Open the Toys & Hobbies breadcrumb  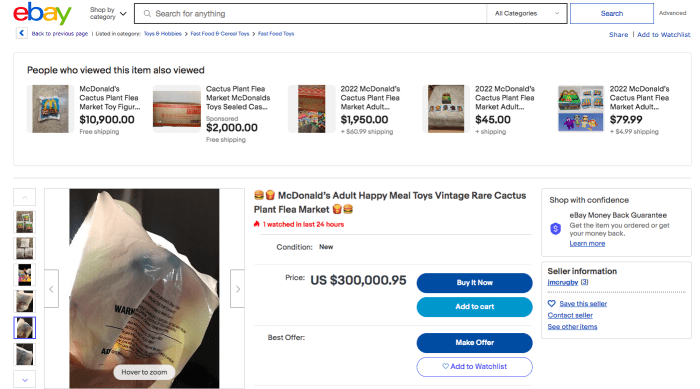[x=162, y=33]
